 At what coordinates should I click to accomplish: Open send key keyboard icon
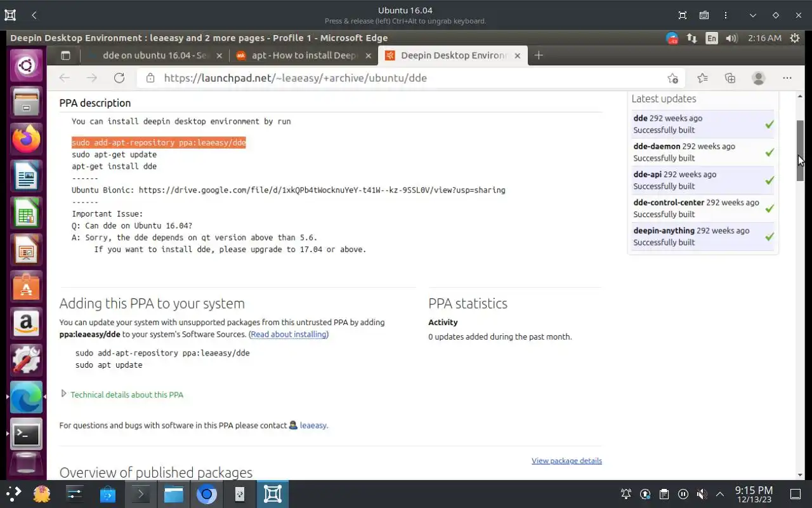pyautogui.click(x=704, y=15)
